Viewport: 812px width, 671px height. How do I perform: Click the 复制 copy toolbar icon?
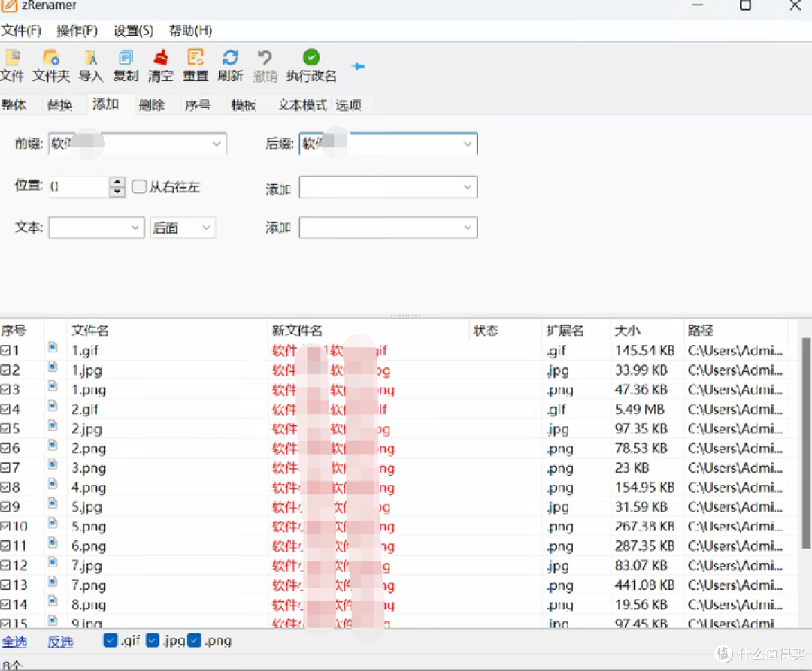tap(126, 57)
